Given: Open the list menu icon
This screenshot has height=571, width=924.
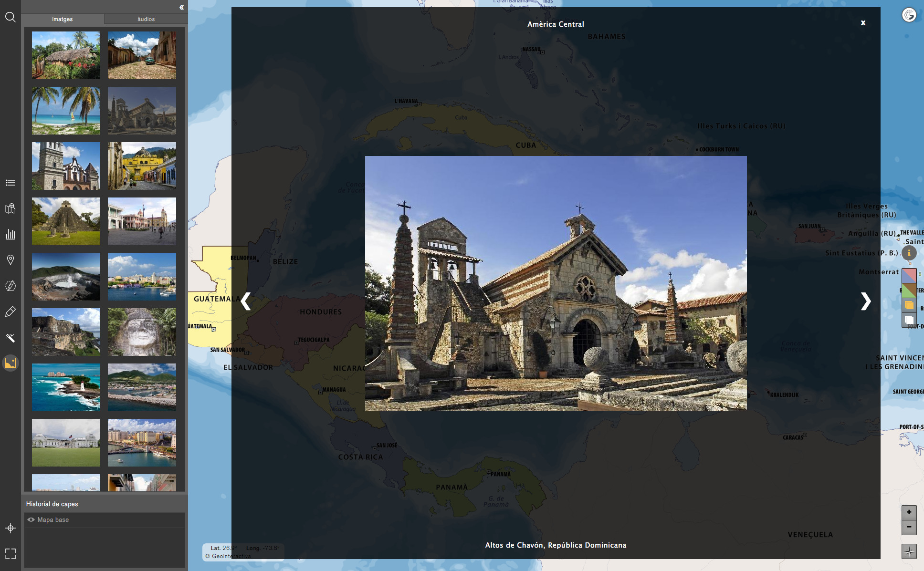Looking at the screenshot, I should point(10,183).
